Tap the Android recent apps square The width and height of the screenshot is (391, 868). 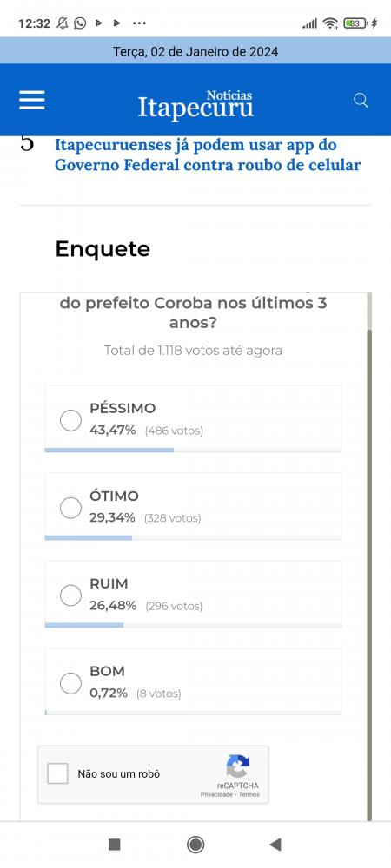(x=114, y=845)
